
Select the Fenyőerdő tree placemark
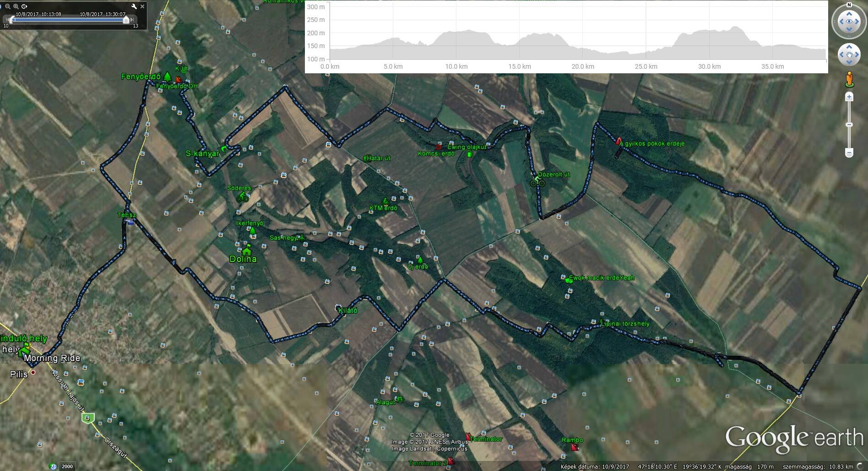pos(168,76)
